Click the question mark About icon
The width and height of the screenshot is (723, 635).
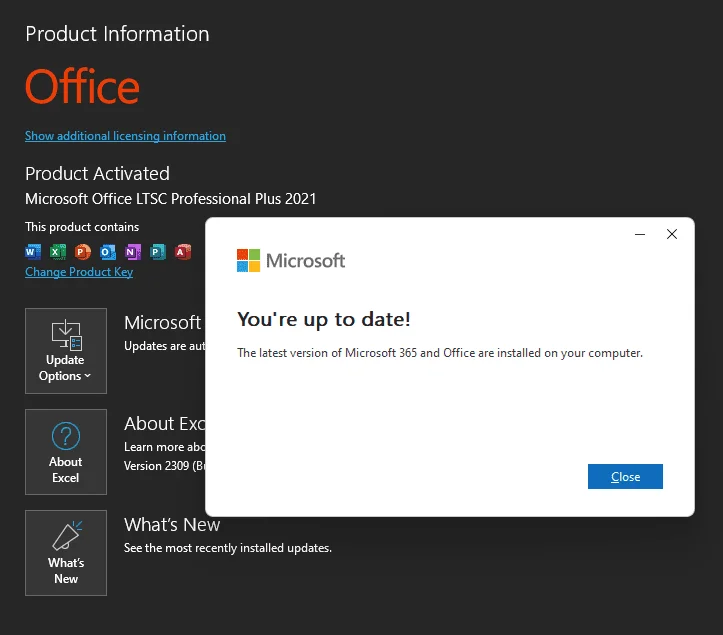66,436
